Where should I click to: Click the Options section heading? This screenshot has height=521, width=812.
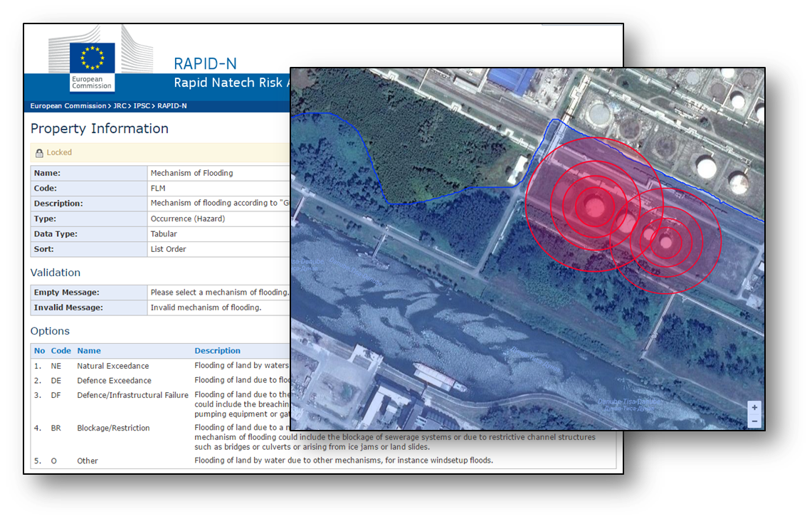50,331
